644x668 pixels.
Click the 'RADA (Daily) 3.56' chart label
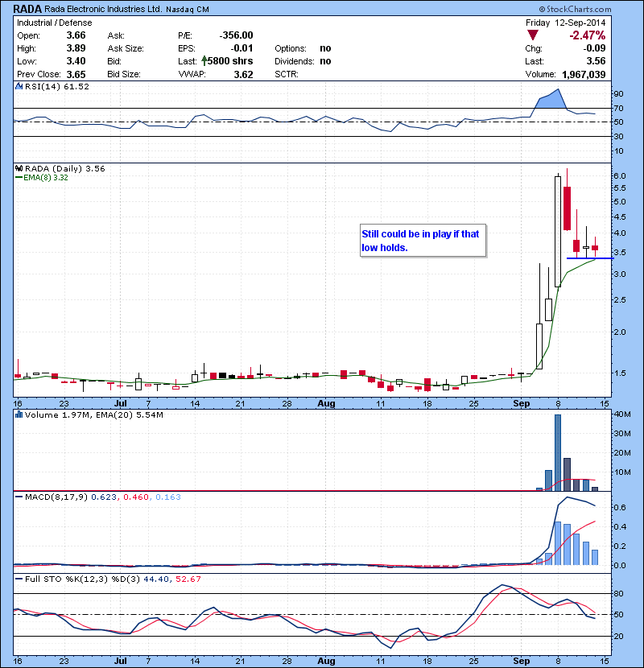(x=64, y=169)
